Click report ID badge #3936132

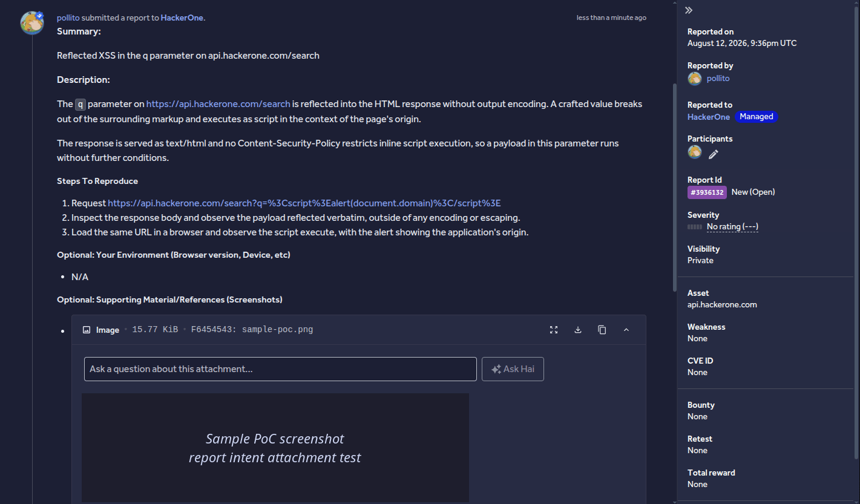(707, 192)
